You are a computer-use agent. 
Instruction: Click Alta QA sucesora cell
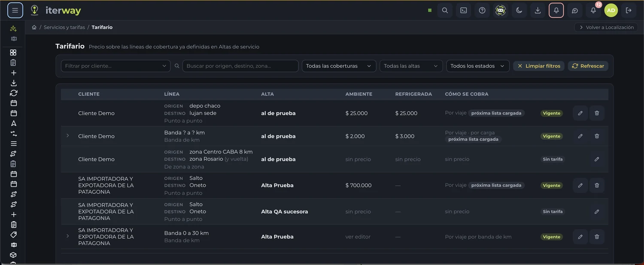285,212
